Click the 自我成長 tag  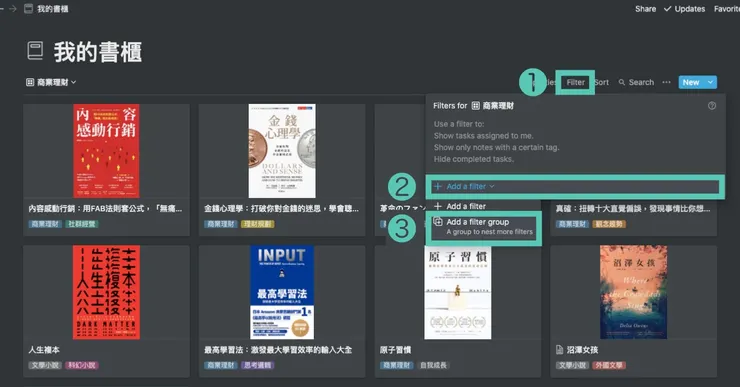[433, 365]
